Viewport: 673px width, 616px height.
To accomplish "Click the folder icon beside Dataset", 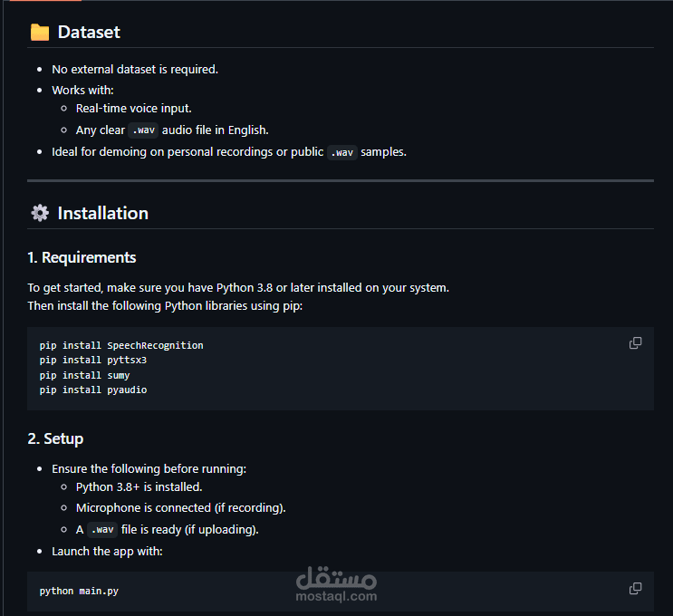I will click(40, 33).
